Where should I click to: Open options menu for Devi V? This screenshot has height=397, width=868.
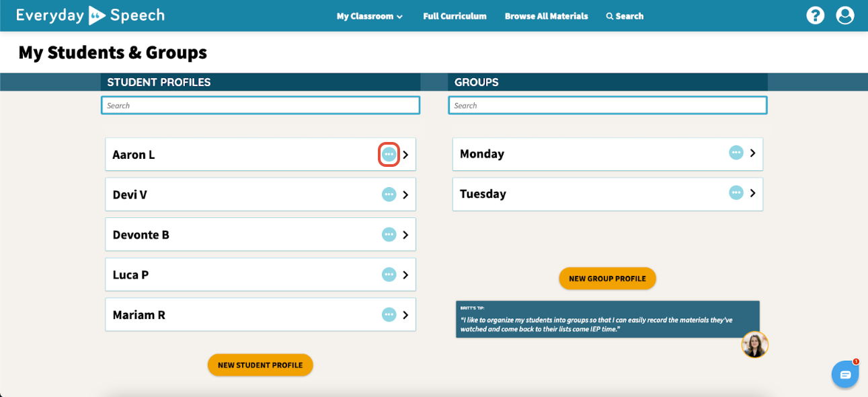coord(389,194)
